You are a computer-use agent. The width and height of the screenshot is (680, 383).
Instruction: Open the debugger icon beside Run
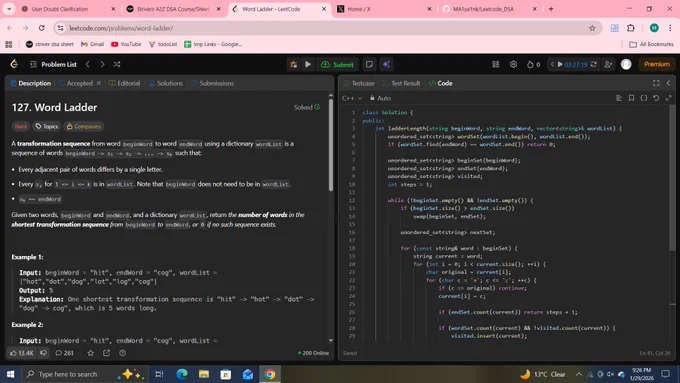(294, 64)
